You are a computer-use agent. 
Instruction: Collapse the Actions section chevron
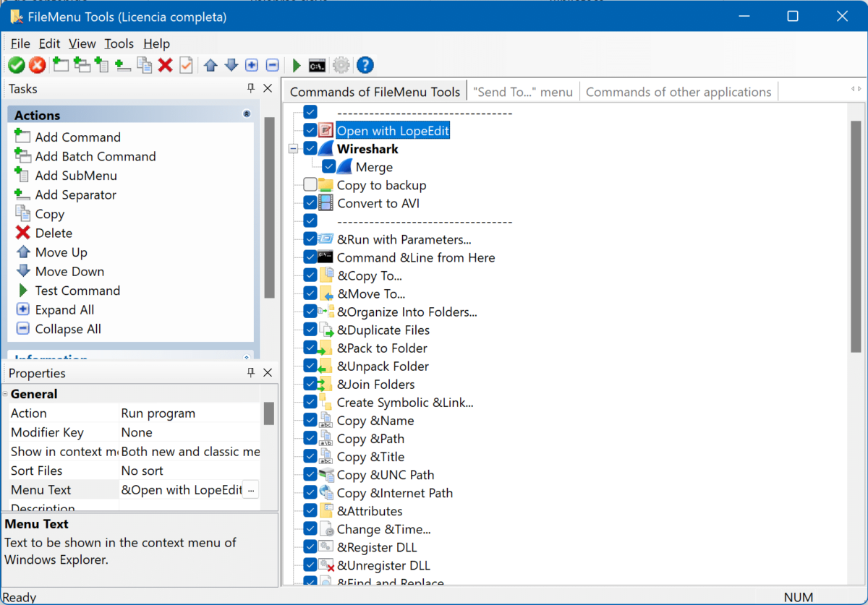246,115
